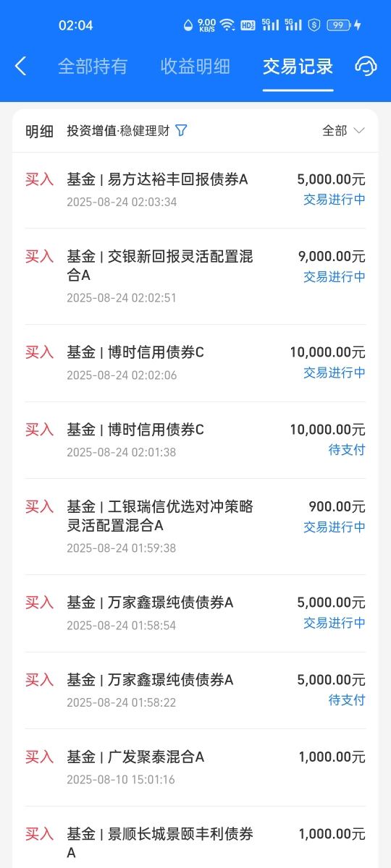This screenshot has width=391, height=868.
Task: Open 工银瑞信优选对冲策略 transaction record
Action: [x=195, y=527]
